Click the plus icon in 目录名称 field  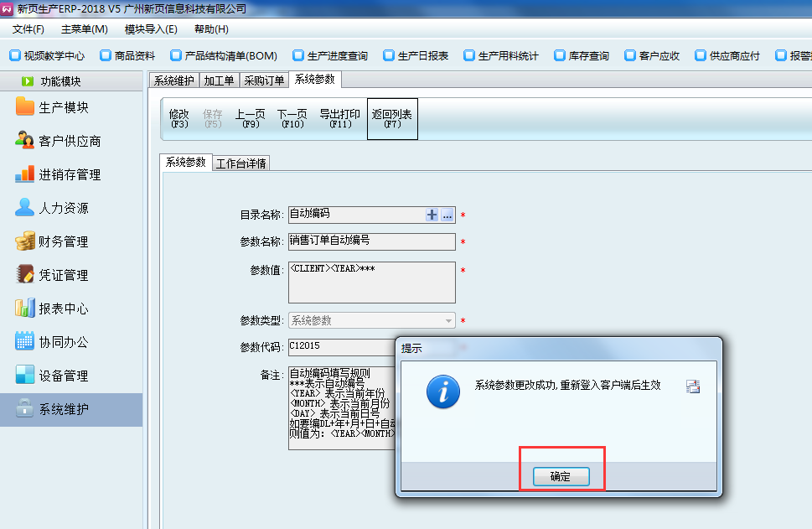click(x=432, y=215)
